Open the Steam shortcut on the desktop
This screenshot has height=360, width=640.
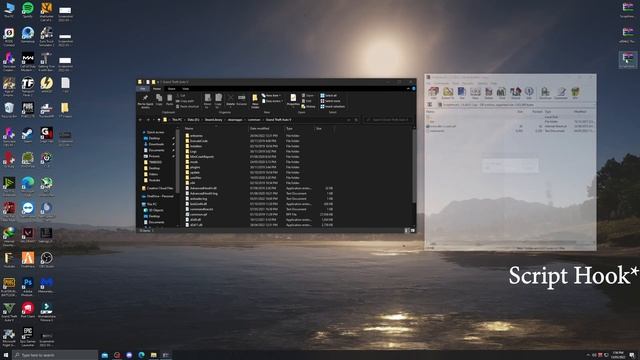coord(27,135)
